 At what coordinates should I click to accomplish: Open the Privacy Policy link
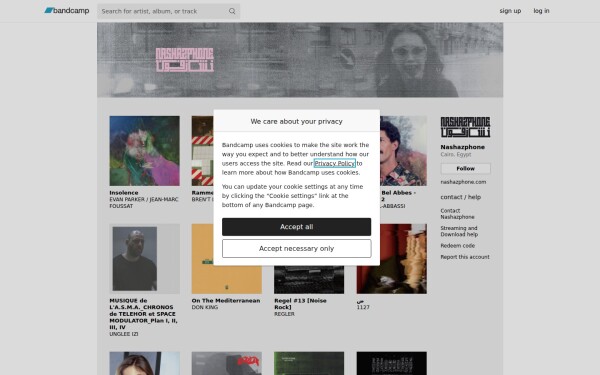[334, 163]
